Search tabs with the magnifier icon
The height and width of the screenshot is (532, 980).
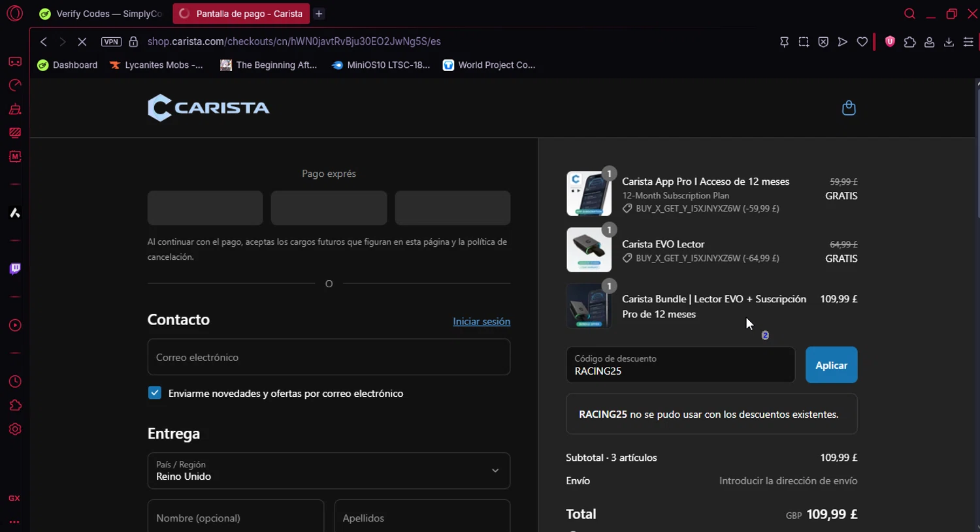(x=909, y=14)
